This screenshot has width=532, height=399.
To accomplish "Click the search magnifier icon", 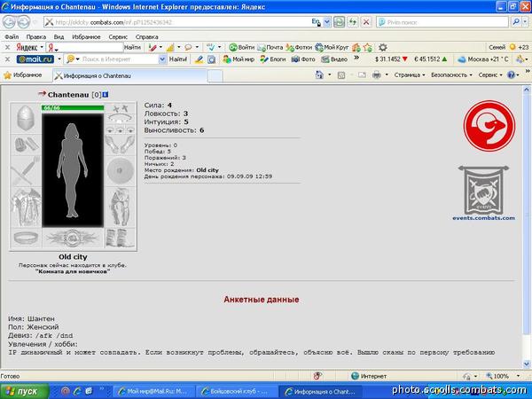I will point(516,22).
